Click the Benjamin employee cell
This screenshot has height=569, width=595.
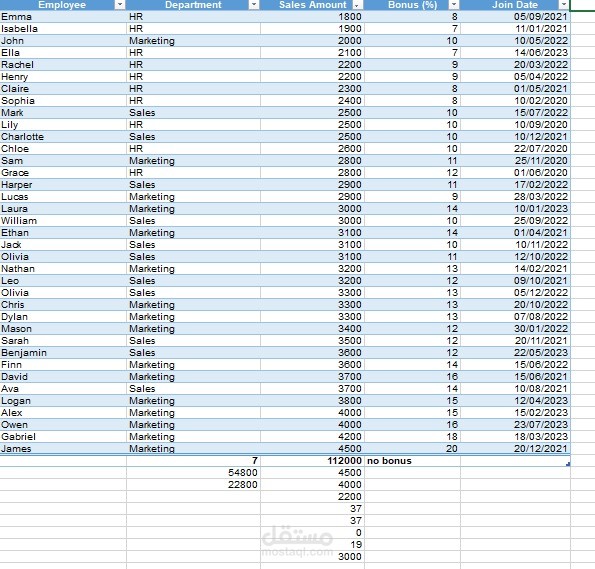63,353
